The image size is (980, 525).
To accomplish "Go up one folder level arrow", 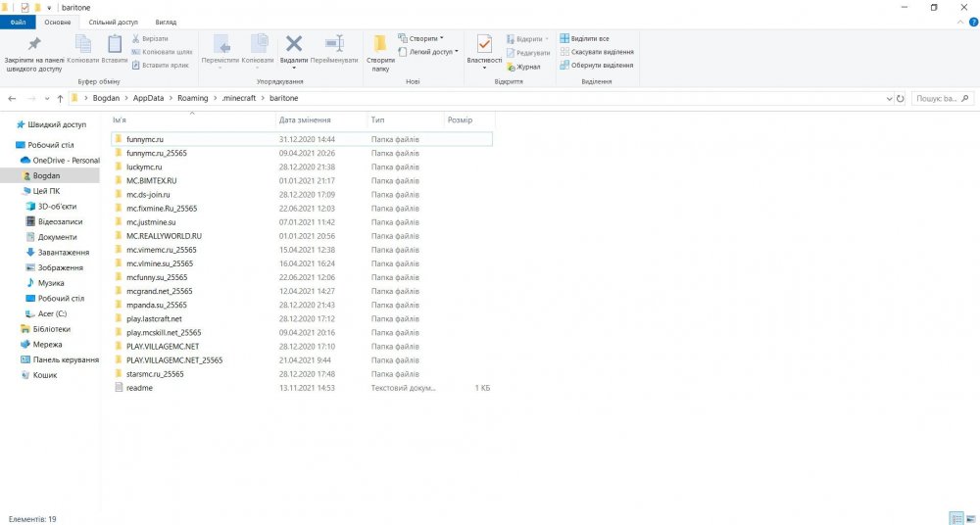I will tap(60, 99).
